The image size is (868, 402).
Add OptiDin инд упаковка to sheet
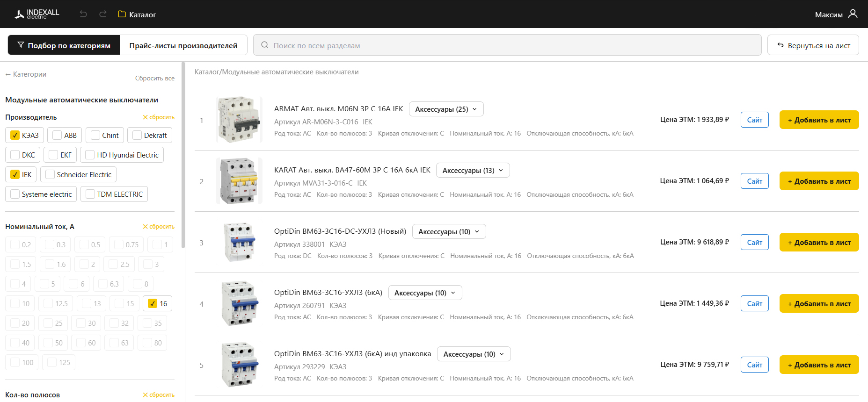pyautogui.click(x=819, y=365)
